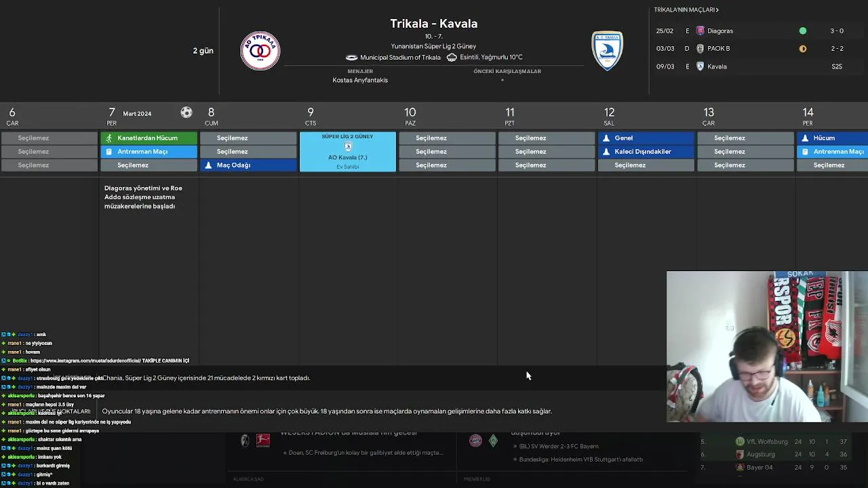The height and width of the screenshot is (488, 868).
Task: Open the Kanatlardan Hücum training session
Action: point(149,138)
